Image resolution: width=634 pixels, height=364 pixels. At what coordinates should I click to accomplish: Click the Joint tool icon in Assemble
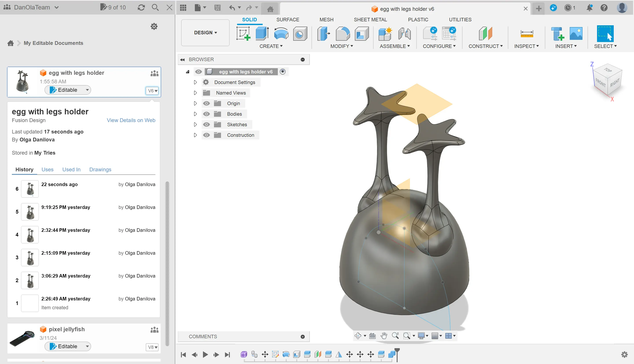pyautogui.click(x=404, y=34)
